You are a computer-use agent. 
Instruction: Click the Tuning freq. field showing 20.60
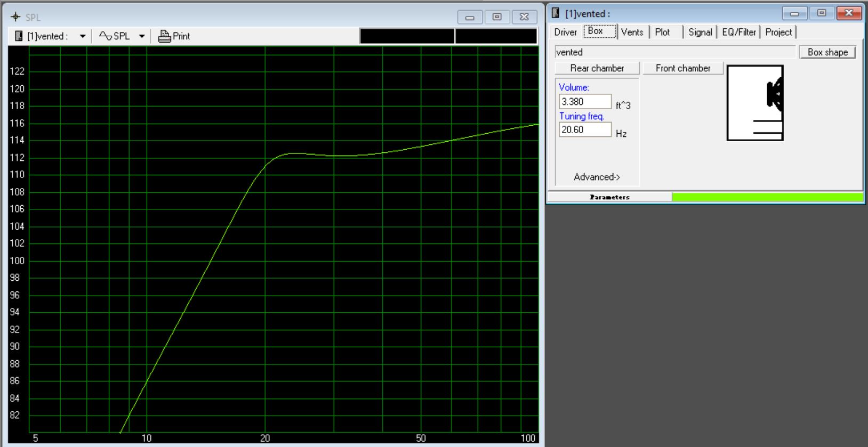tap(585, 129)
